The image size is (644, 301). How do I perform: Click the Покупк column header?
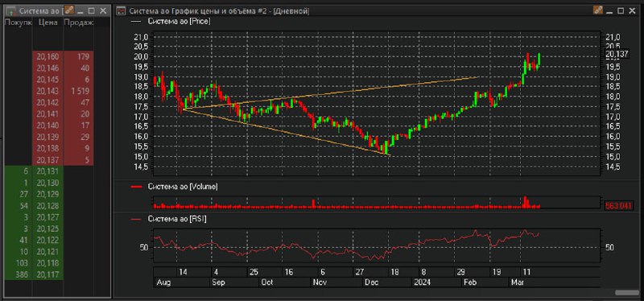[x=18, y=23]
